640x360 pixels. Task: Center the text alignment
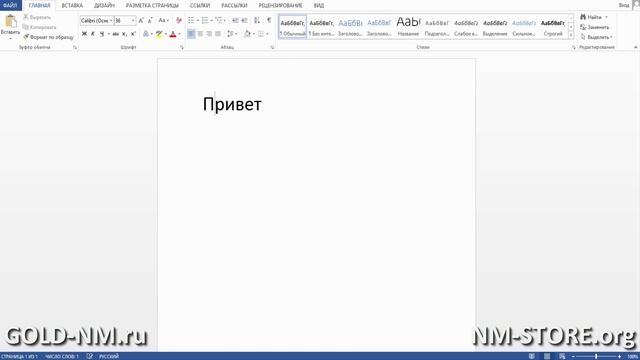(200, 34)
